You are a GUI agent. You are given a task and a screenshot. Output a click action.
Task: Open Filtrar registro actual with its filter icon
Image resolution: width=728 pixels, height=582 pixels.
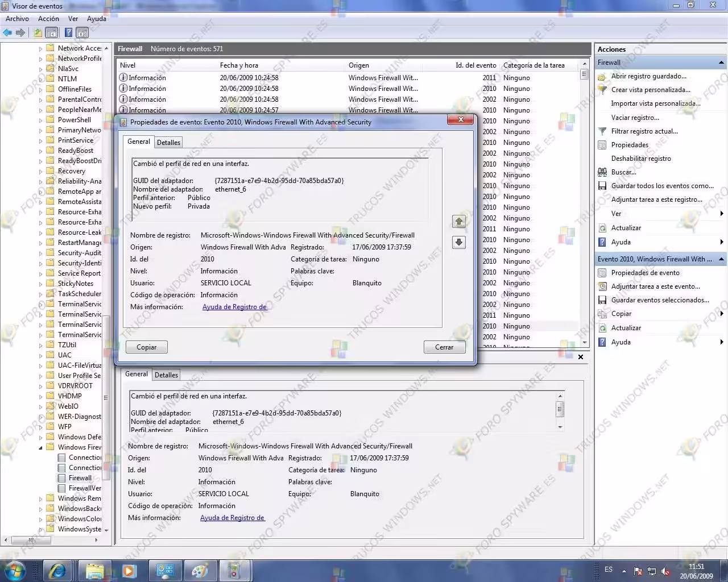tap(602, 131)
